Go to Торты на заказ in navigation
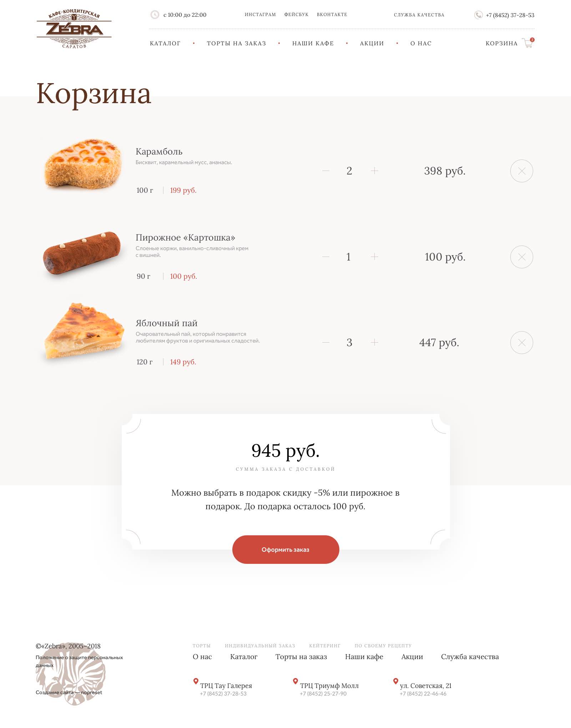The image size is (571, 728). click(236, 44)
